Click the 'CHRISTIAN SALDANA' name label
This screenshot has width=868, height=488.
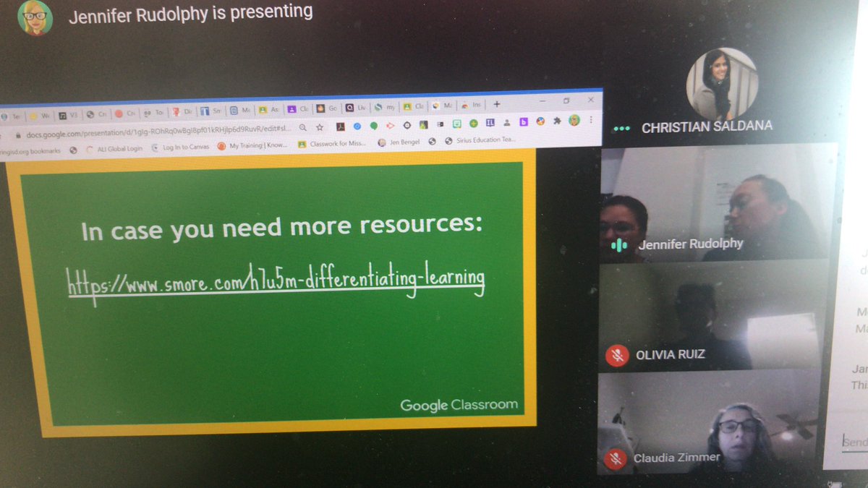(707, 127)
